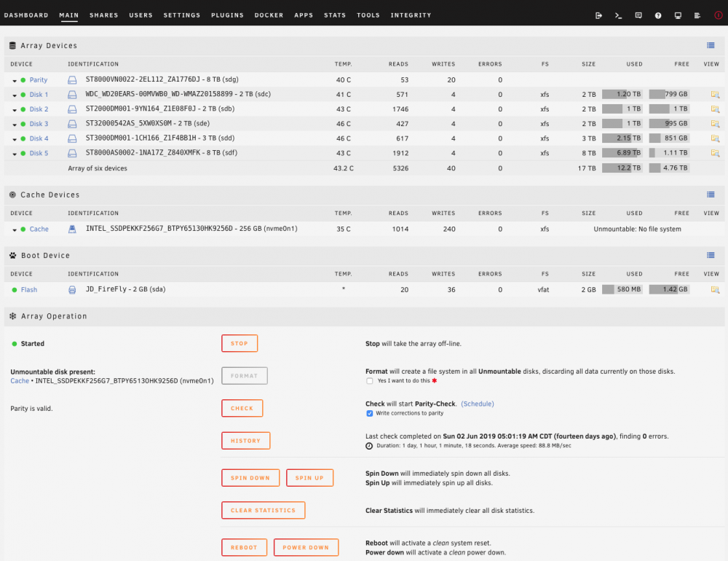
Task: Open the Cache device dropdown arrow
Action: [15, 229]
